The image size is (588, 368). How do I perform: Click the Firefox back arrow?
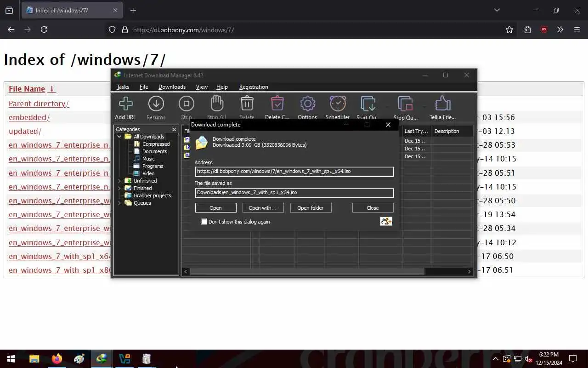11,29
